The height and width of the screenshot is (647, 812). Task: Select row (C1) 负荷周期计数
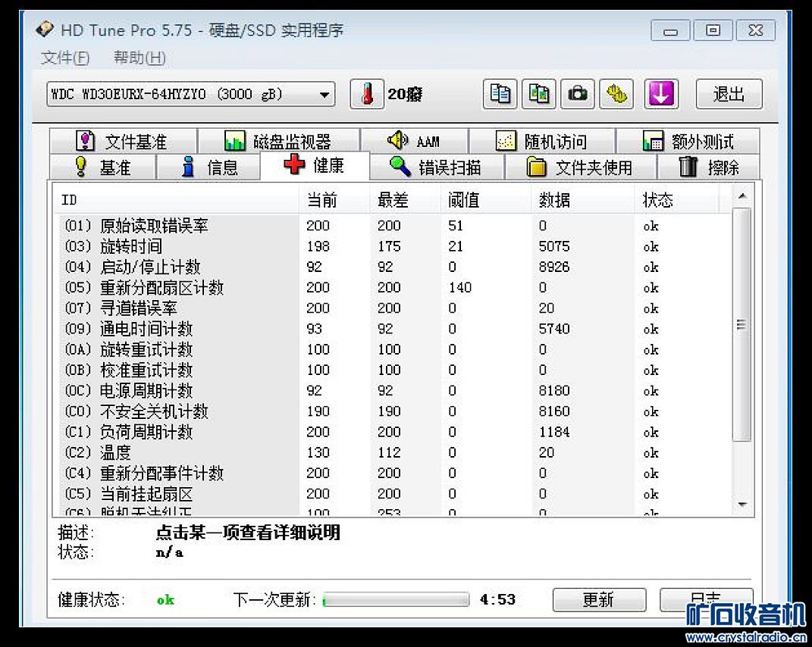point(393,432)
